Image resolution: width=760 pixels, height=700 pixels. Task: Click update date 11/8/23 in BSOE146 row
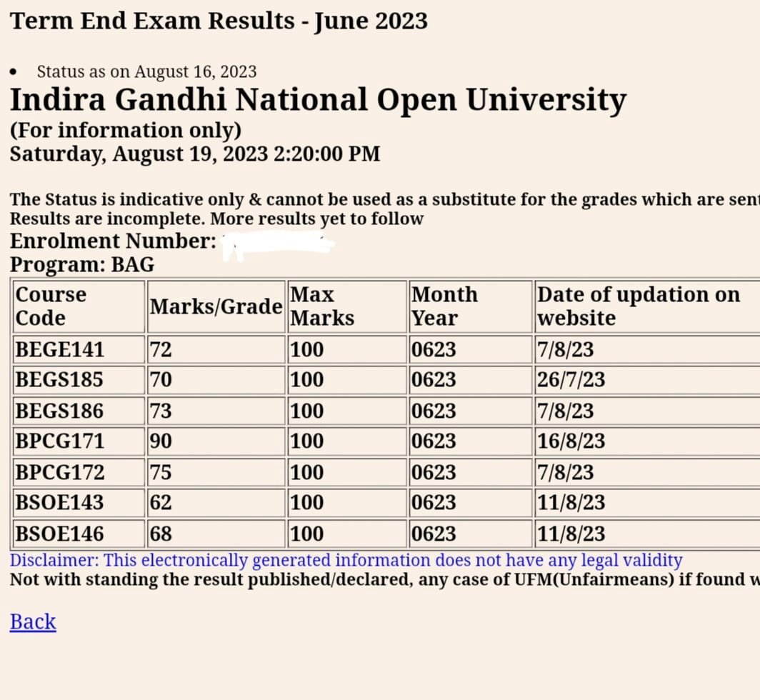tap(571, 534)
